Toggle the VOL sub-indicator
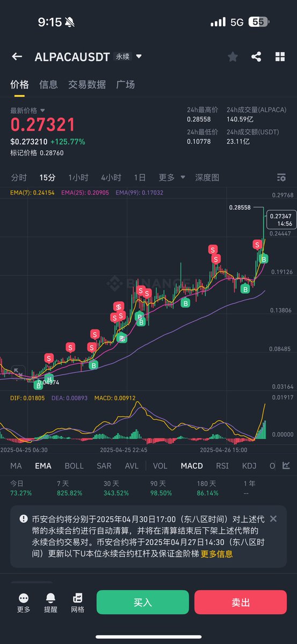297x644 pixels. [160, 466]
